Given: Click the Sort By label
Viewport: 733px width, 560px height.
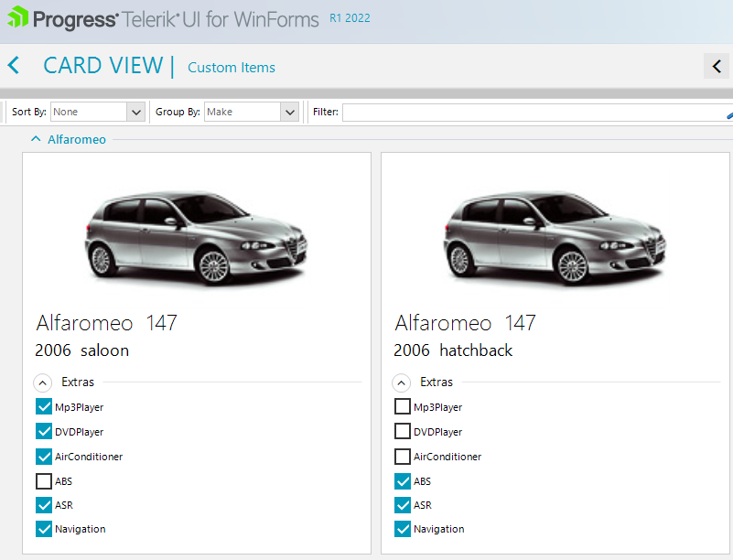Looking at the screenshot, I should point(29,112).
